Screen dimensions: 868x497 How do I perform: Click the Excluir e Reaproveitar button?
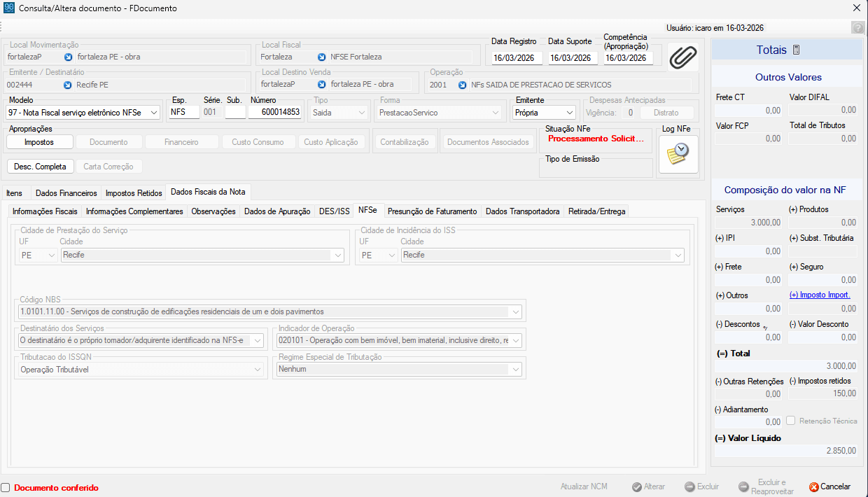tap(766, 486)
